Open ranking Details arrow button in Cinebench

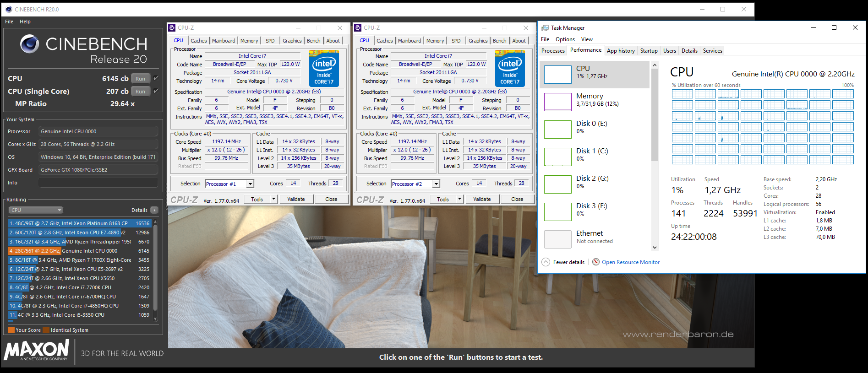tap(154, 210)
